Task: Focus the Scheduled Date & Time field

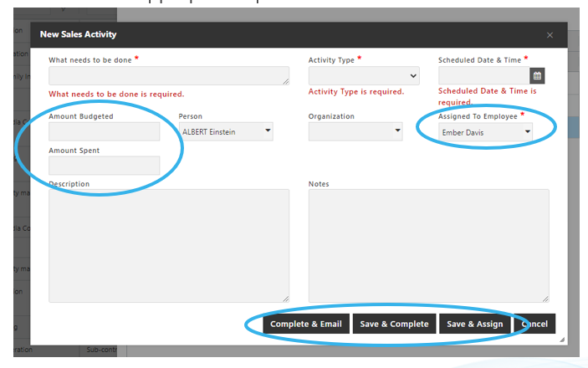Action: coord(483,76)
